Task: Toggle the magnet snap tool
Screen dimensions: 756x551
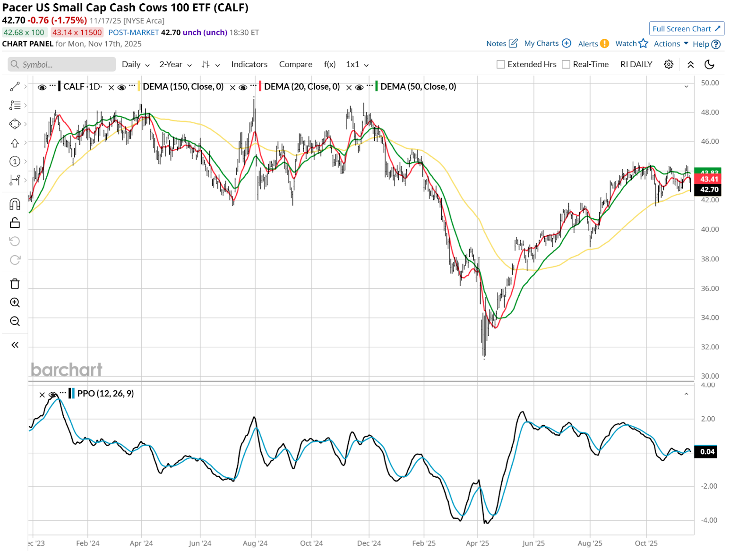Action: [x=15, y=204]
